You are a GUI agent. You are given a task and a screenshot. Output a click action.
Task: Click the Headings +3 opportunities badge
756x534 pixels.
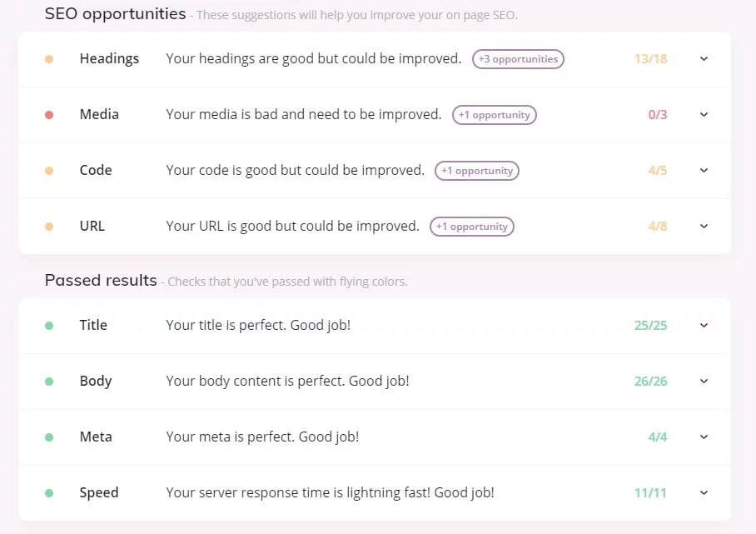click(x=518, y=59)
